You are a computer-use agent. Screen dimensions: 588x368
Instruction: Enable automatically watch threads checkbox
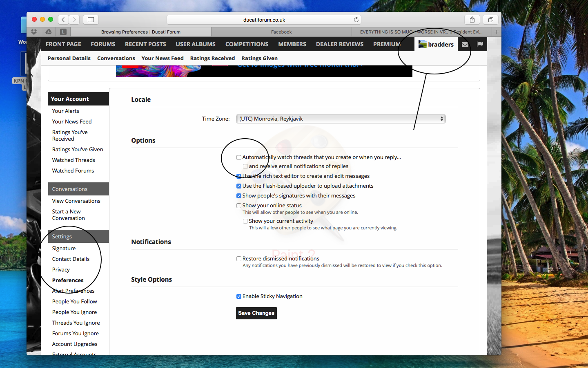click(239, 157)
